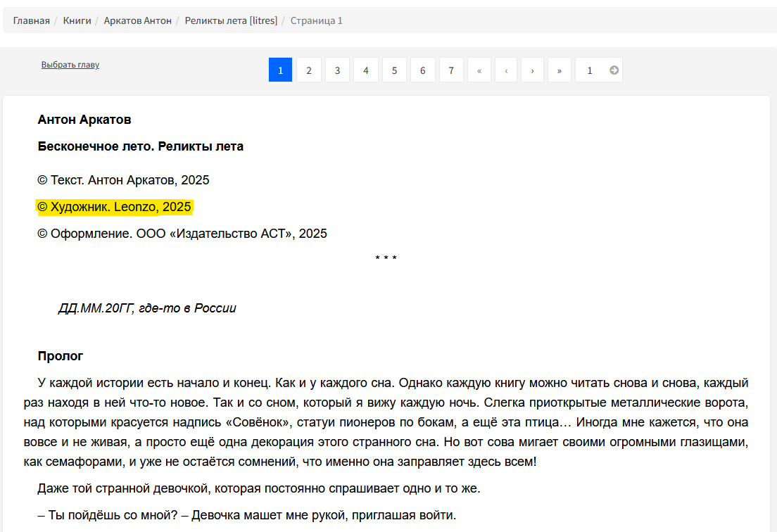Open page 5 in the pagination

pyautogui.click(x=394, y=70)
